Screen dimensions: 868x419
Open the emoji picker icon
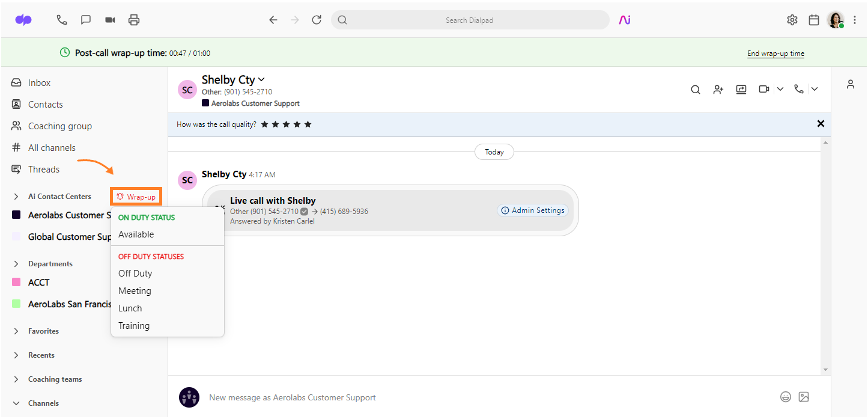tap(785, 397)
